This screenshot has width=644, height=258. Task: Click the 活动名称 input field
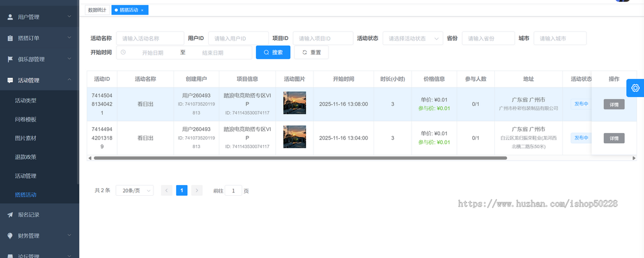150,39
